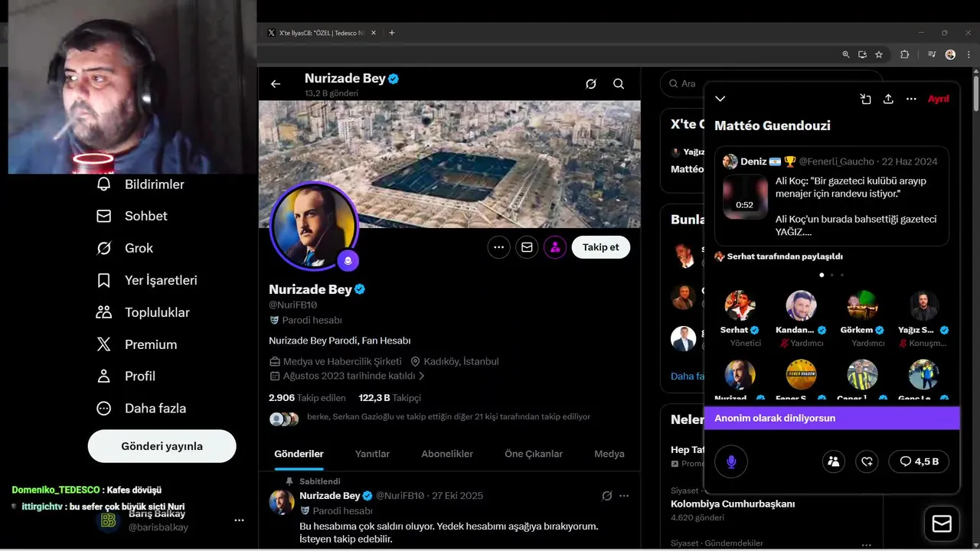Select Görkem co-host avatar in the Space
Image resolution: width=980 pixels, height=551 pixels.
point(862,306)
